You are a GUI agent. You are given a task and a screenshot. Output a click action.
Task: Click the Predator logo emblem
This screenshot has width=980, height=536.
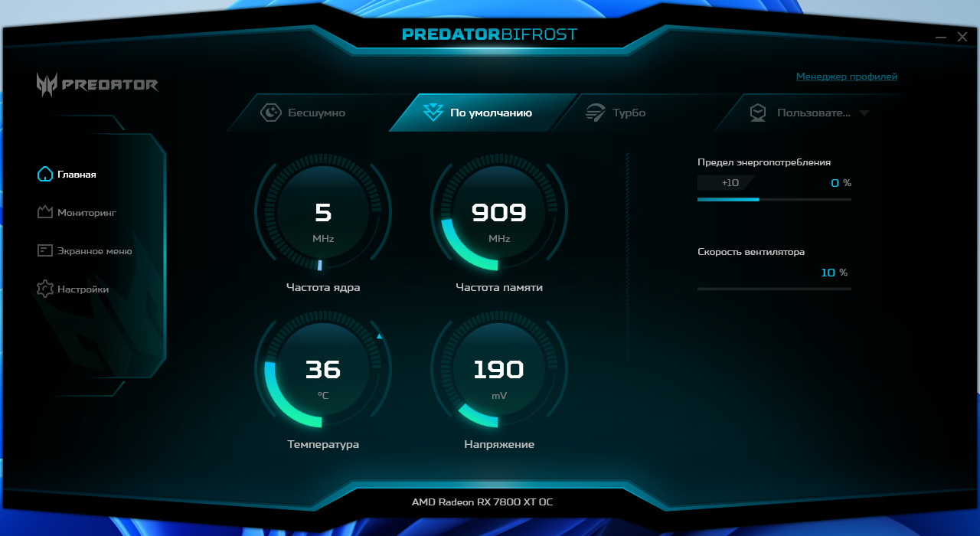point(46,84)
